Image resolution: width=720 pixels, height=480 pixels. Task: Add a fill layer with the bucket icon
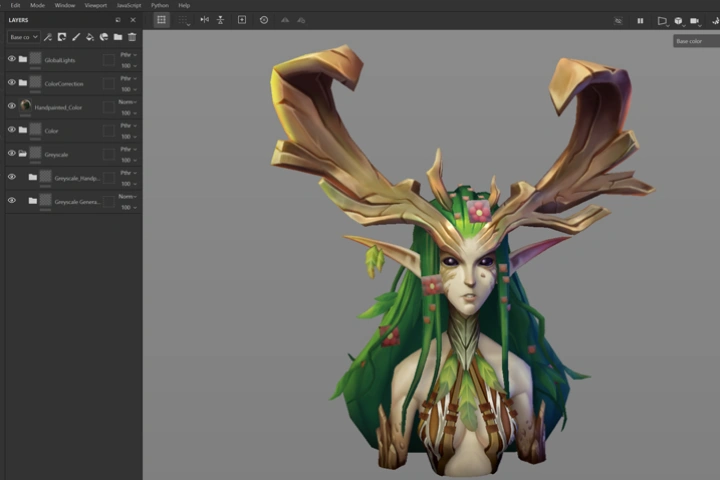click(90, 37)
